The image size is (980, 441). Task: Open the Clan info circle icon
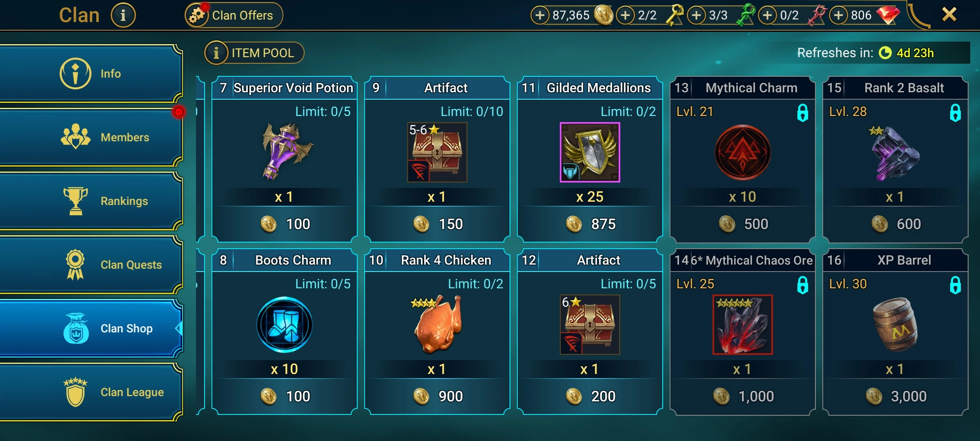[x=123, y=15]
